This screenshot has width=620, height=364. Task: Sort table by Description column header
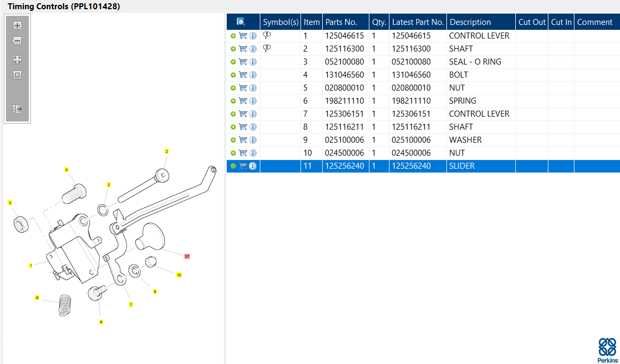tap(470, 22)
